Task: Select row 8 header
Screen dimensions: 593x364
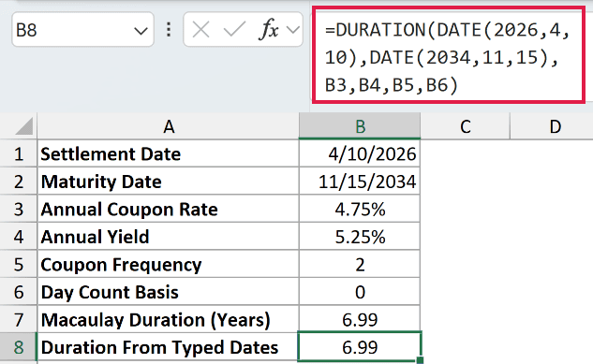Action: pos(18,346)
